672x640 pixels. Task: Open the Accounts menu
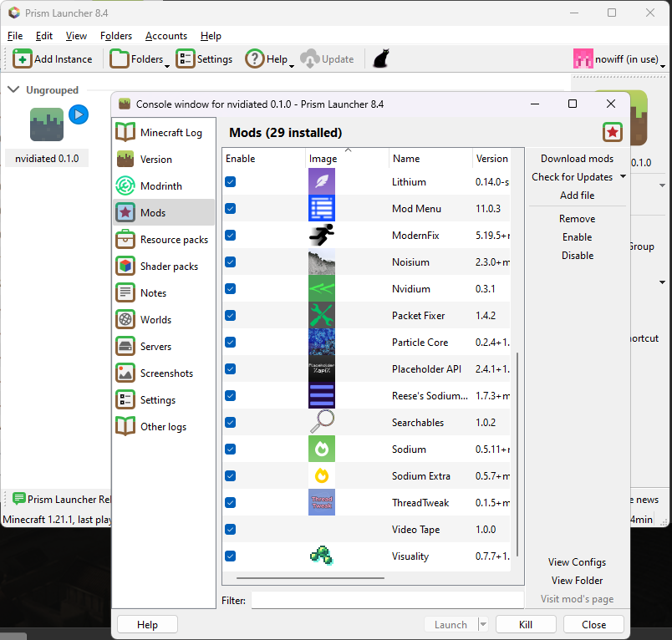tap(165, 36)
